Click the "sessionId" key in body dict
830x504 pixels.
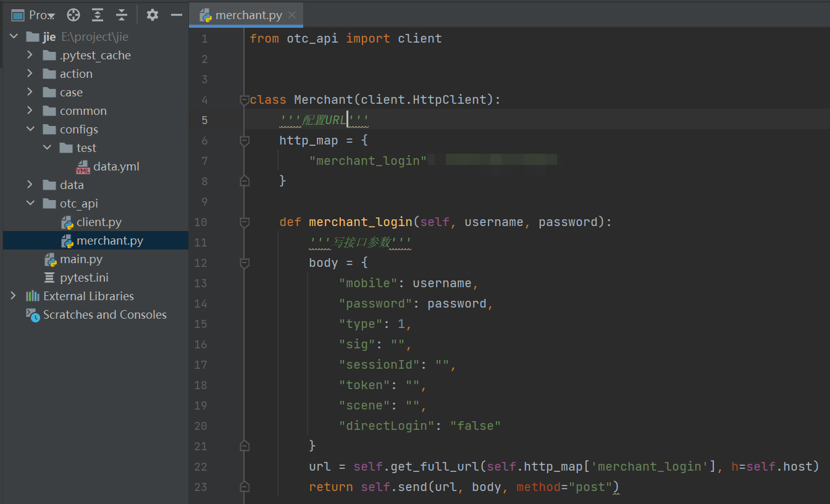pos(379,365)
